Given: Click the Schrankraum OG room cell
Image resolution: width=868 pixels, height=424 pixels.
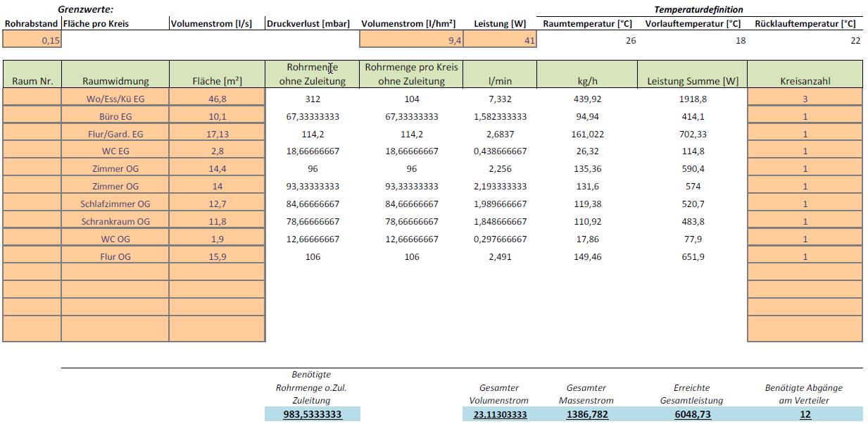Looking at the screenshot, I should [x=115, y=222].
